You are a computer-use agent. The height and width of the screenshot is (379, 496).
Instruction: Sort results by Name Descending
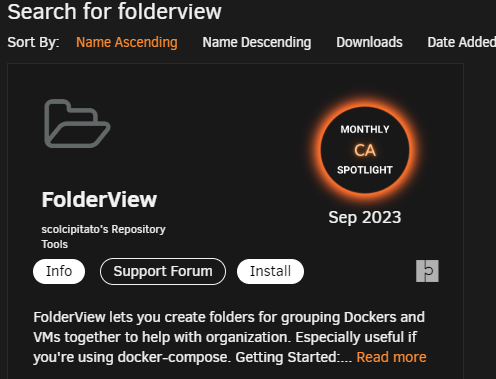pos(257,42)
